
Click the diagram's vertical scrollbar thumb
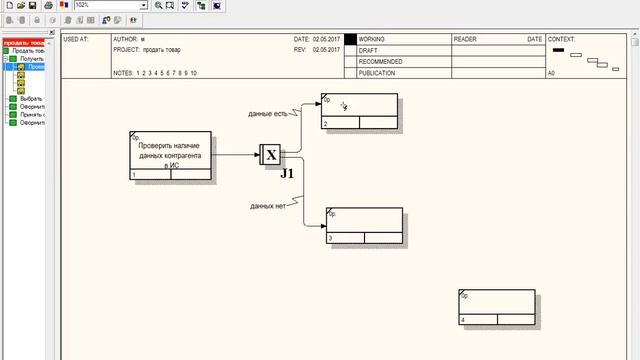coord(634,42)
